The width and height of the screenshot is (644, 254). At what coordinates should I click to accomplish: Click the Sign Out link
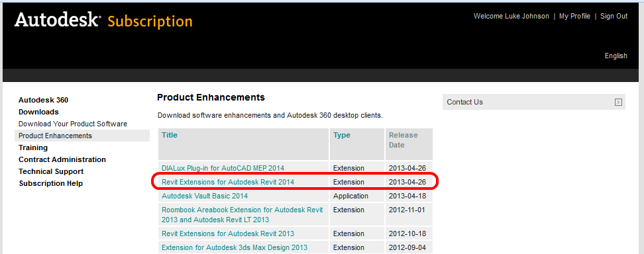pos(614,16)
